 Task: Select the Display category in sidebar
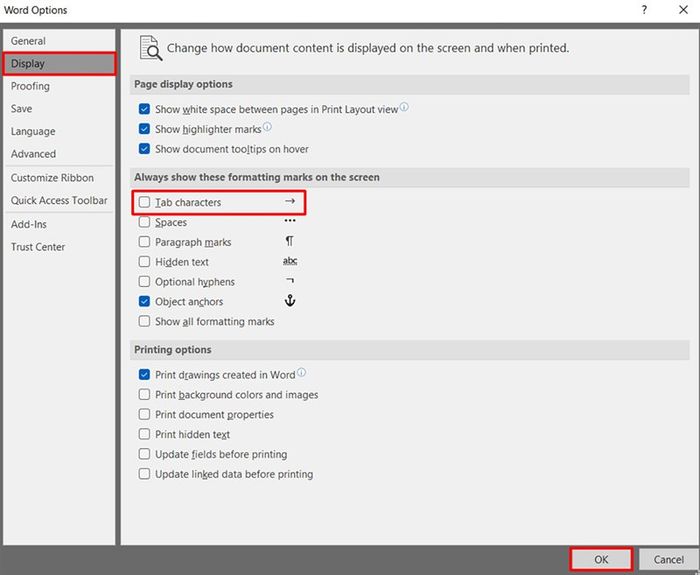tap(59, 63)
